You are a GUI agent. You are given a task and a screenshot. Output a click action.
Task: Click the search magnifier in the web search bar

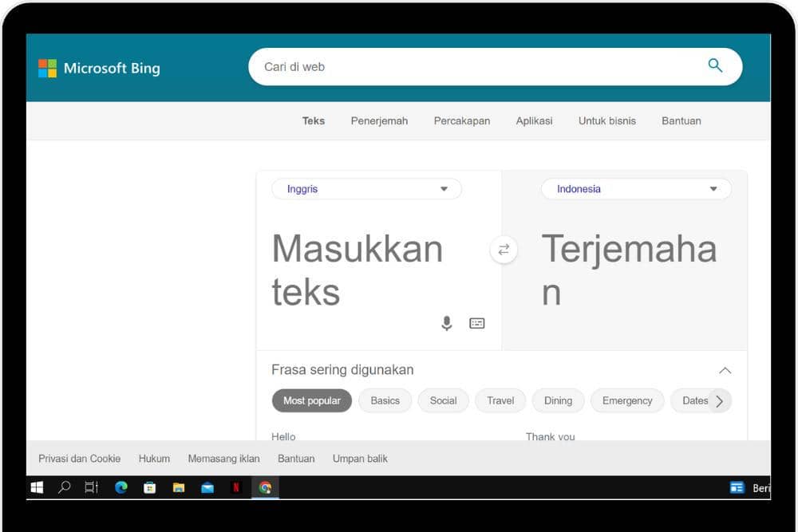click(x=714, y=67)
